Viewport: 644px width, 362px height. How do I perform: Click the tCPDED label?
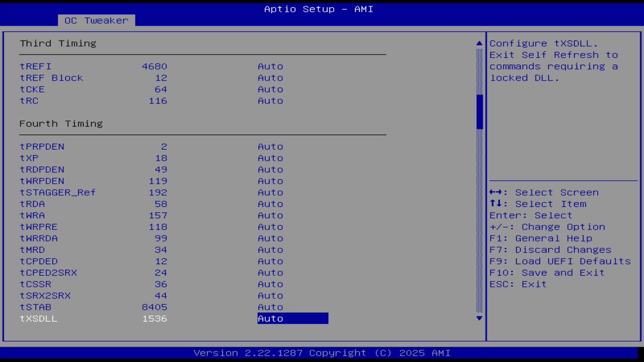point(39,261)
